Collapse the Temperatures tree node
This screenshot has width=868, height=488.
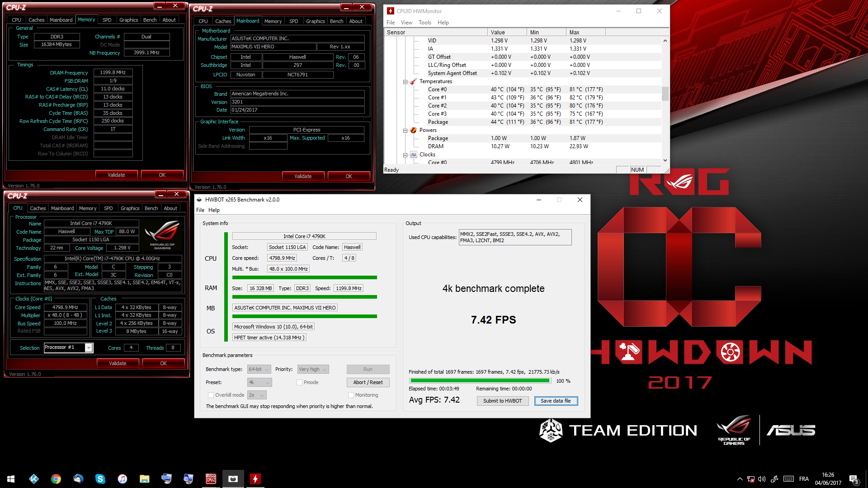click(x=406, y=82)
